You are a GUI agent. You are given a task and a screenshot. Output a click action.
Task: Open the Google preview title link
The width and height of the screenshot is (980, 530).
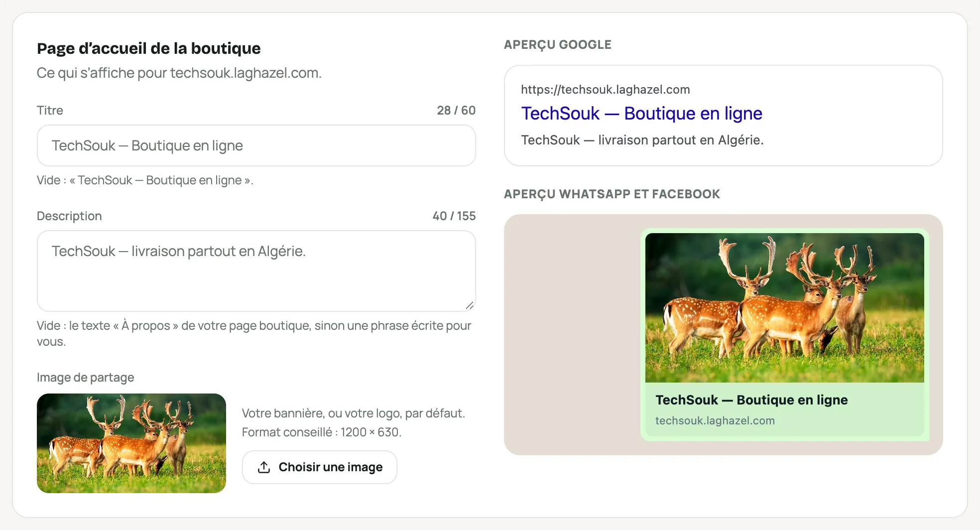pyautogui.click(x=641, y=114)
